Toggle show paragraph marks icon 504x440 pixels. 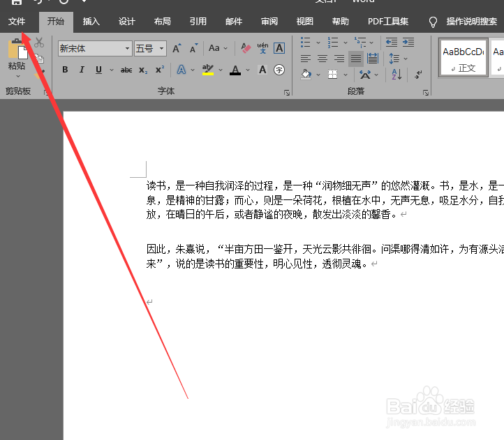[418, 75]
